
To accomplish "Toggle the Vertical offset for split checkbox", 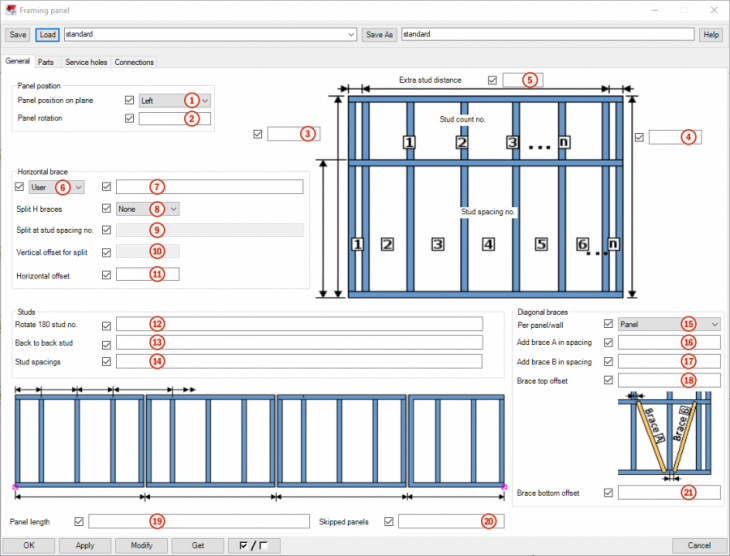I will tap(106, 252).
